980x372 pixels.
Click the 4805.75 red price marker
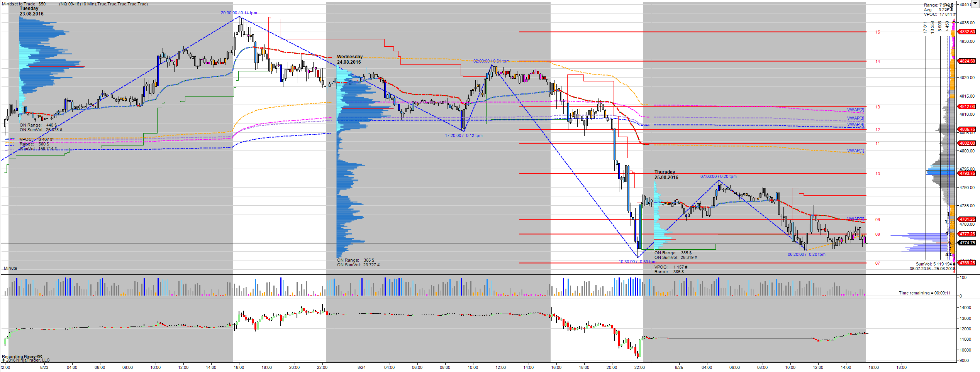(x=967, y=130)
